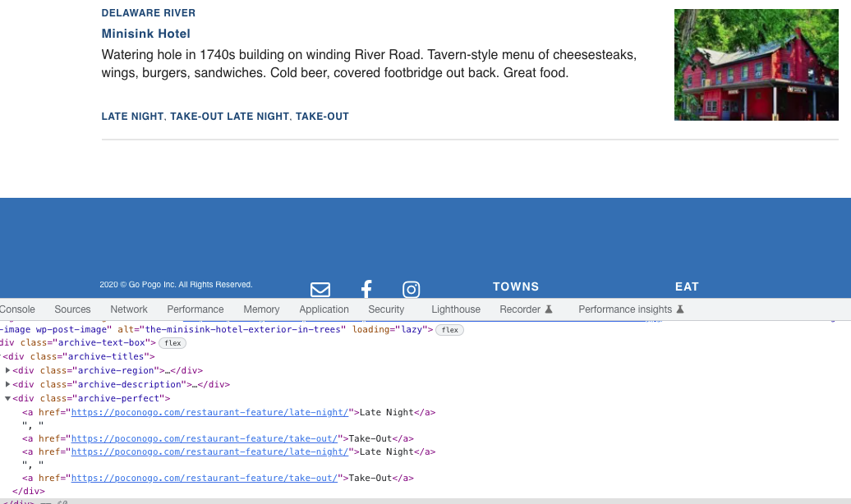Expand the archive-region div node

click(7, 370)
